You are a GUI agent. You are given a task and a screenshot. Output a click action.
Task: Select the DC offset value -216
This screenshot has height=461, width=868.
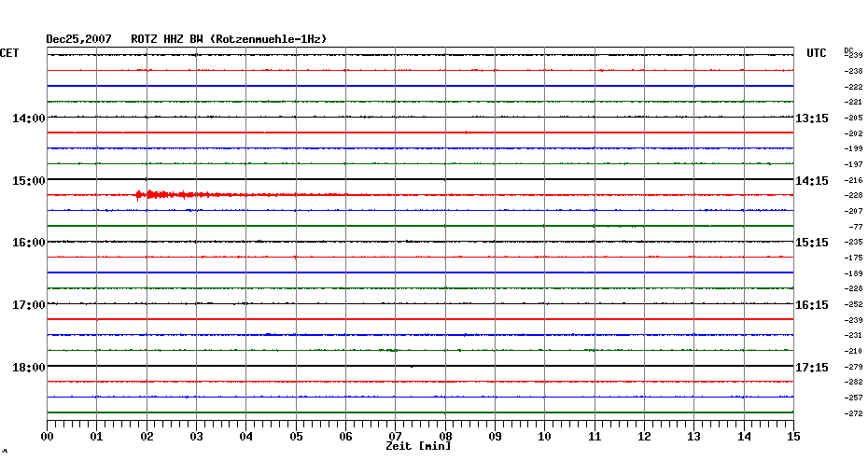854,180
